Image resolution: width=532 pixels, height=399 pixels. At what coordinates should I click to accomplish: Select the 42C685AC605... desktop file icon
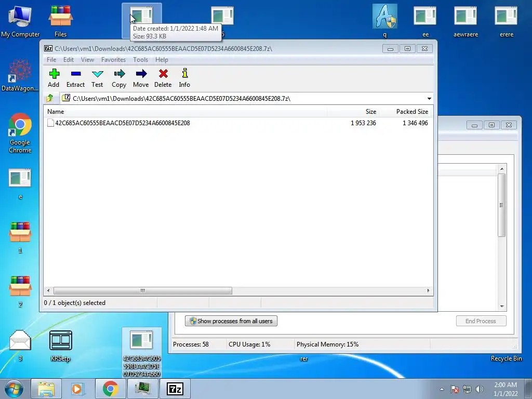click(142, 353)
